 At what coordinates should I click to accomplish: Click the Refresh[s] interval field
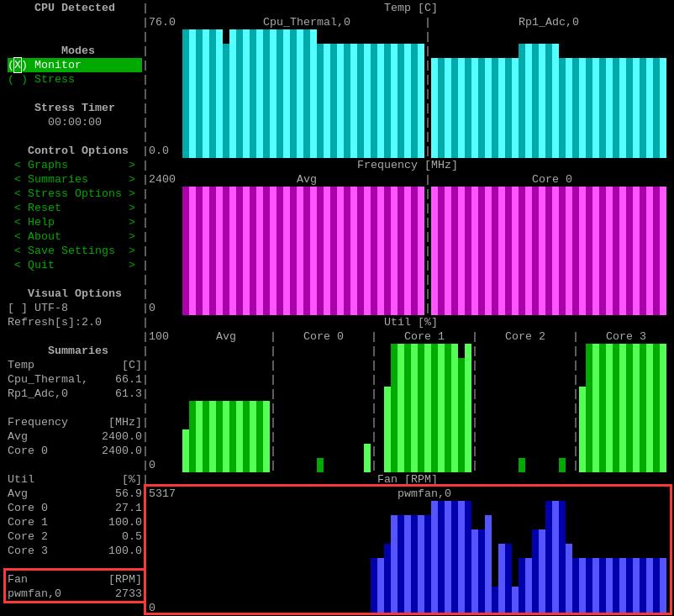click(55, 322)
